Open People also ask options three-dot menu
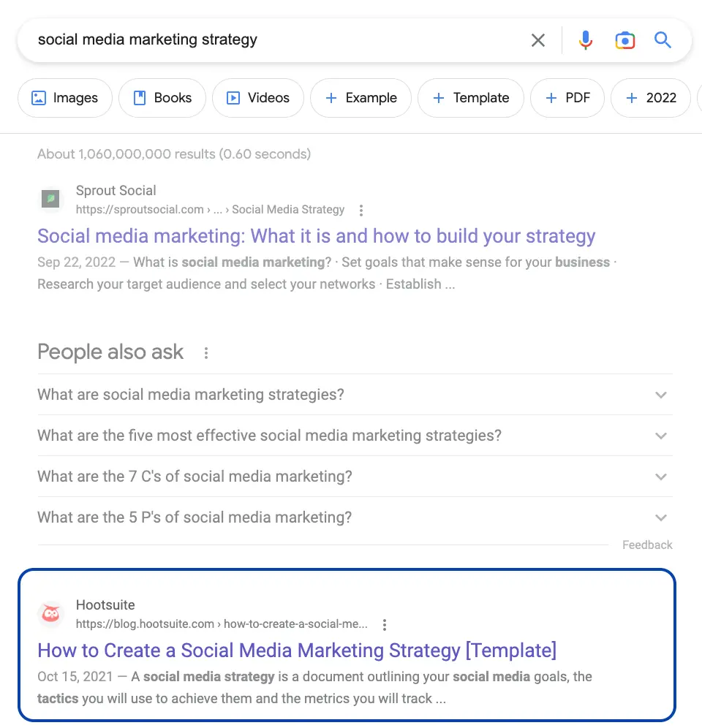The image size is (702, 728). [x=205, y=353]
